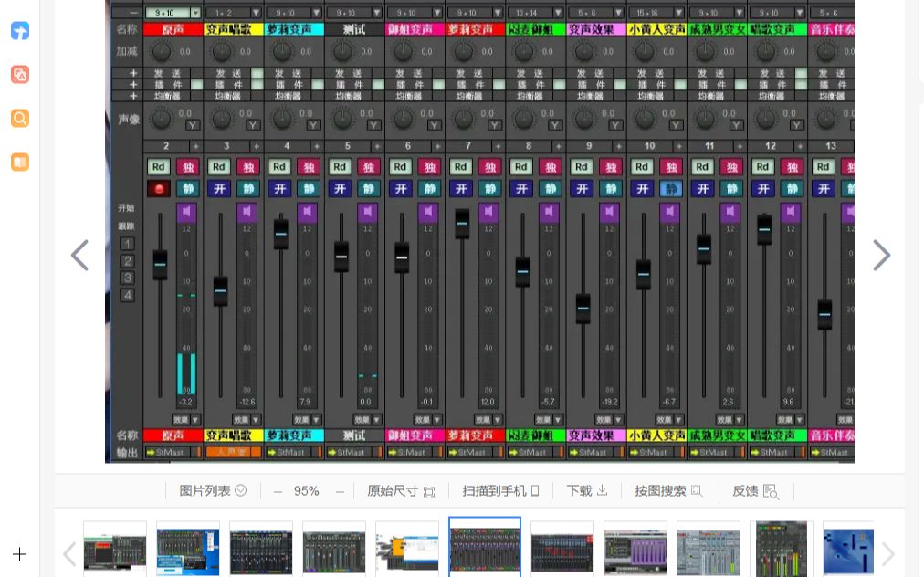Select 小黄人变声 channel name at top
Viewport: 924px width, 577px height.
[656, 29]
